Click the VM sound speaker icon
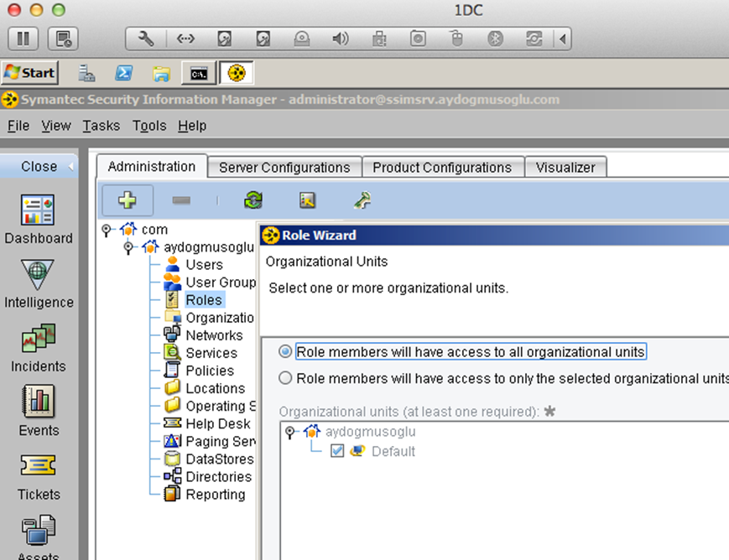The image size is (729, 560). [x=341, y=39]
